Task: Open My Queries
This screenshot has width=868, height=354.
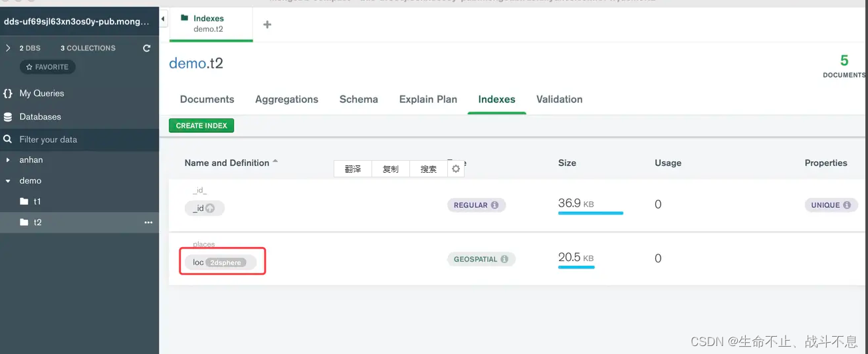Action: pos(42,93)
